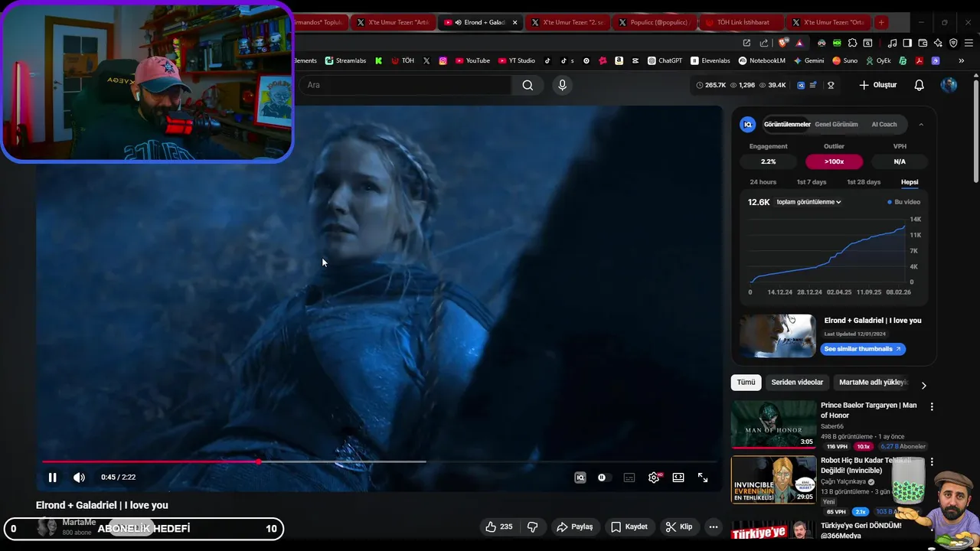Open the YT Studio bookmark
Screen dimensions: 980x551
coord(517,60)
